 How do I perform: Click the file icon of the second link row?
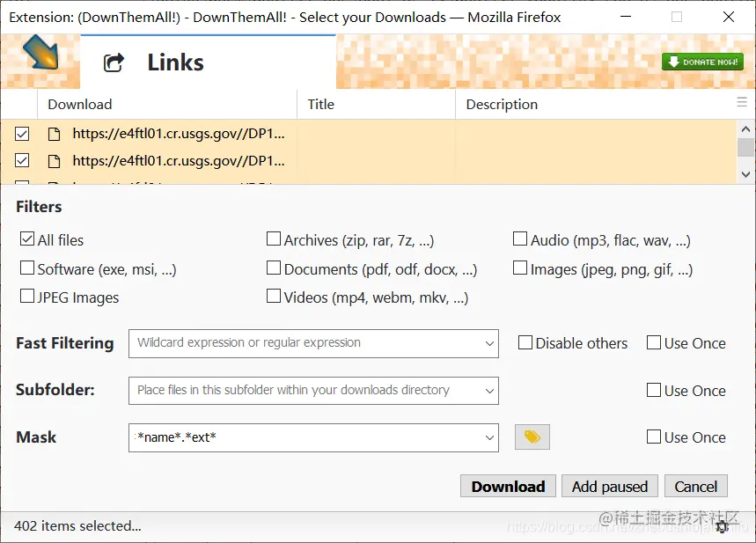pyautogui.click(x=54, y=161)
